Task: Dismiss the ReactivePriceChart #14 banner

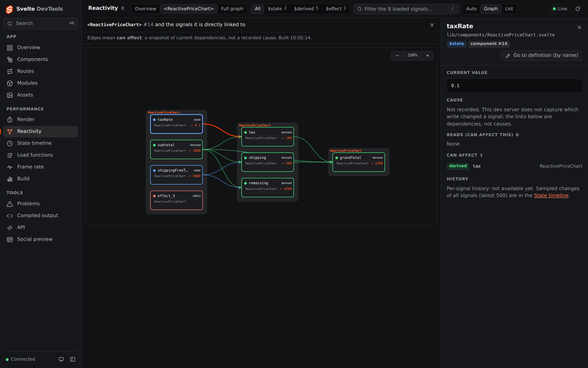Action: tap(432, 25)
